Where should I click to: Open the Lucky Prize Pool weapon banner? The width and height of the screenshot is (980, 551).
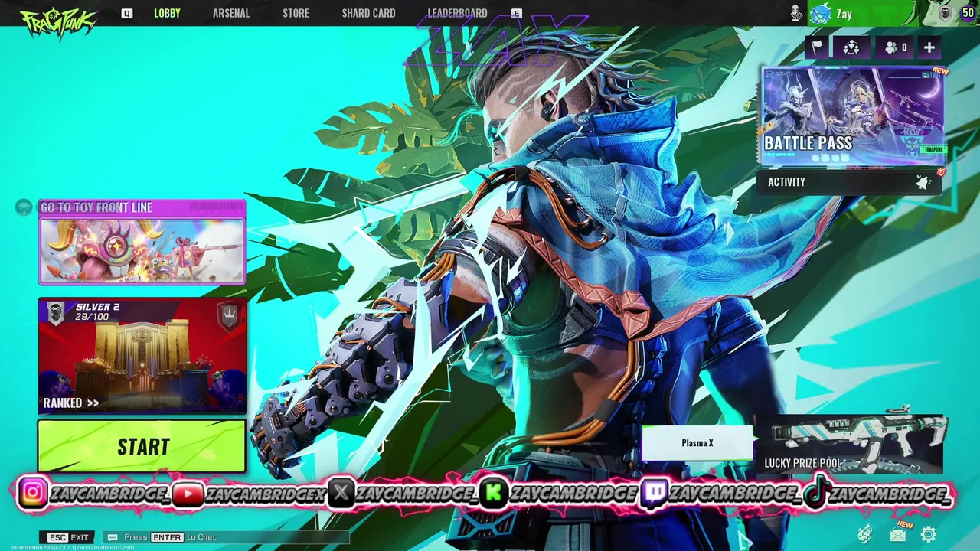[849, 445]
